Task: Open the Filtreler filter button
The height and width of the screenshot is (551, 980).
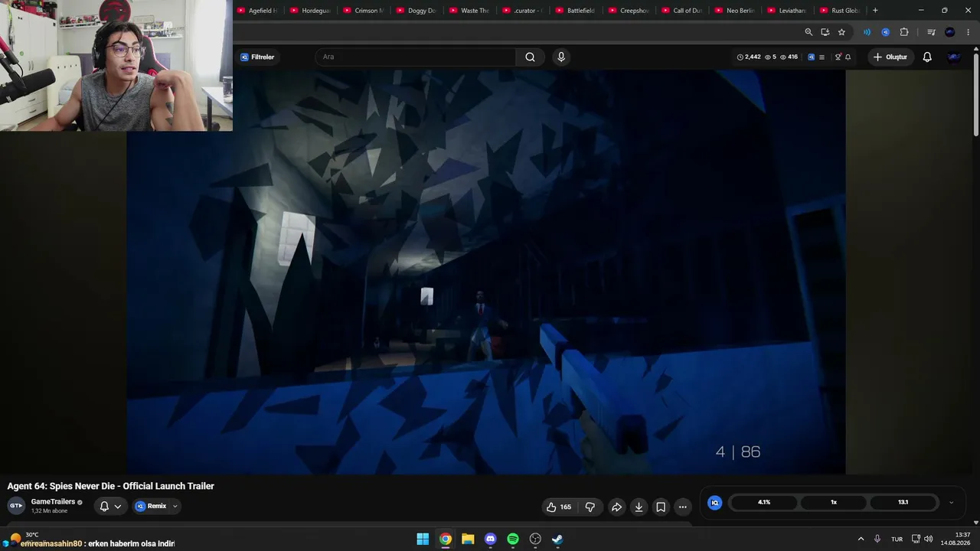Action: click(x=257, y=57)
